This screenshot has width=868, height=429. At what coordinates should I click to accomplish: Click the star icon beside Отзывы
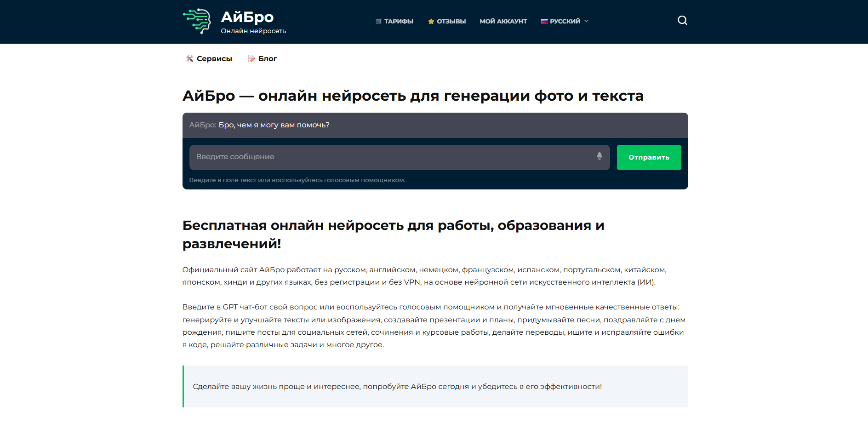pos(431,22)
